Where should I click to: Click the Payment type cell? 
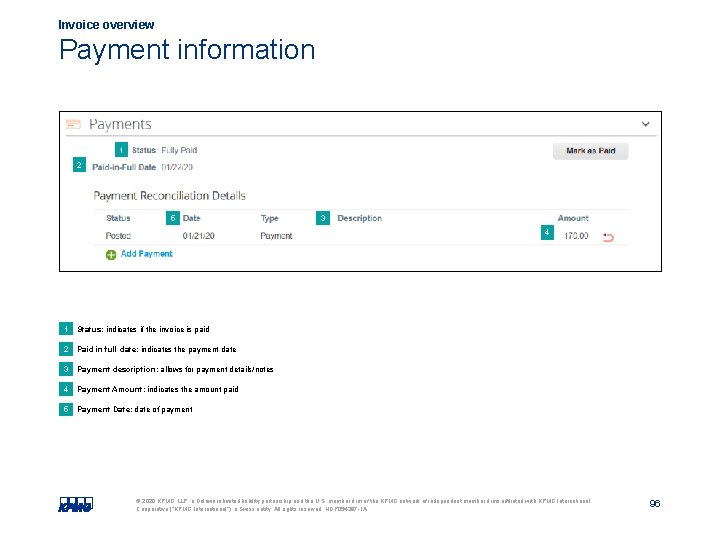pyautogui.click(x=276, y=236)
